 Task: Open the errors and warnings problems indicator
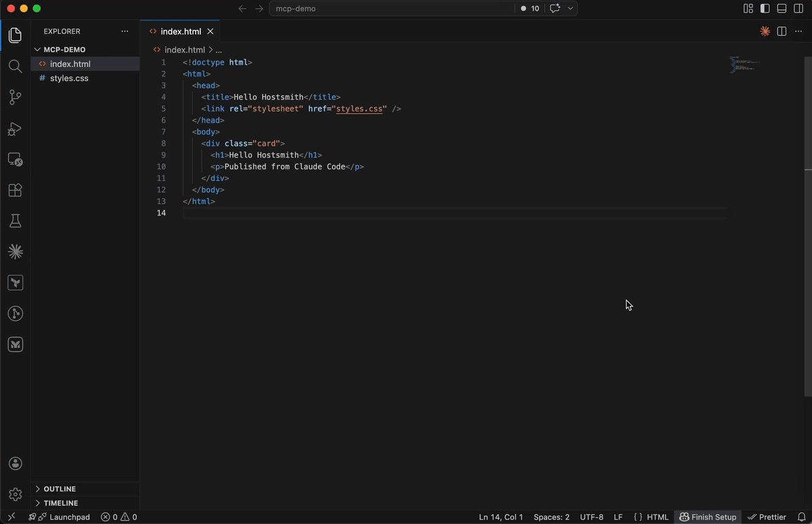(x=118, y=517)
